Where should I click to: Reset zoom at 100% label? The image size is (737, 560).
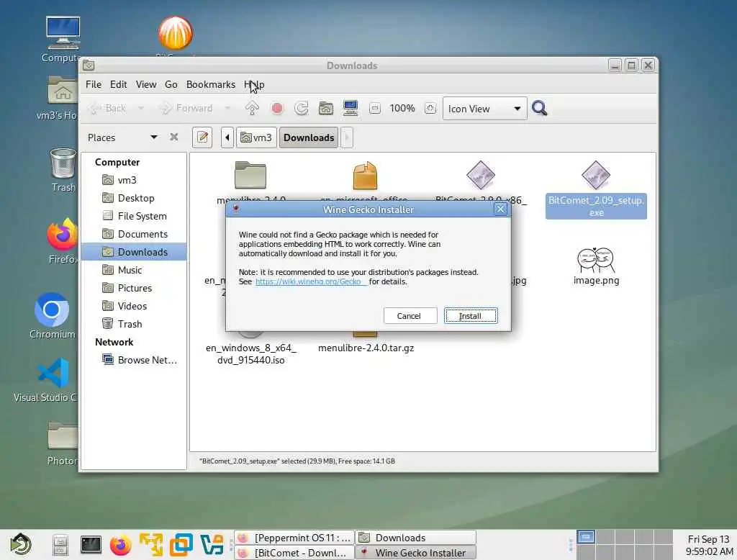(402, 109)
